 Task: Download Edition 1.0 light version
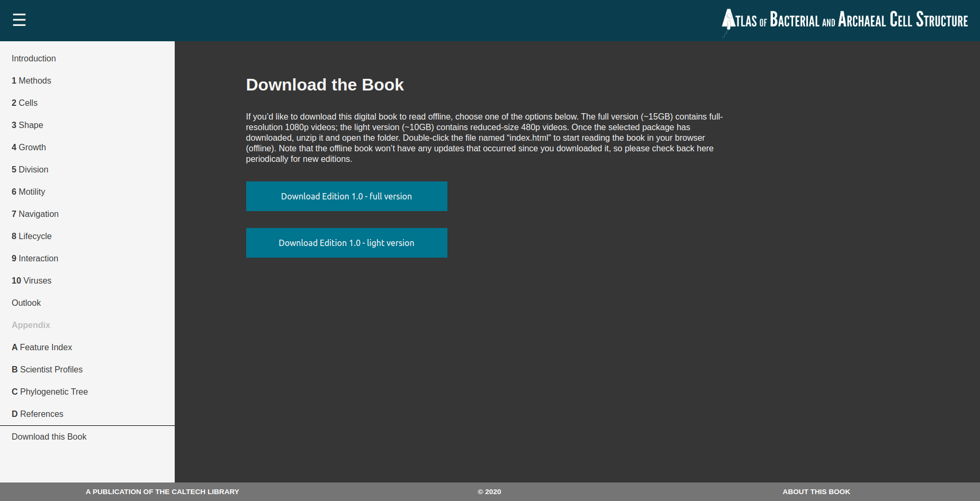point(346,243)
